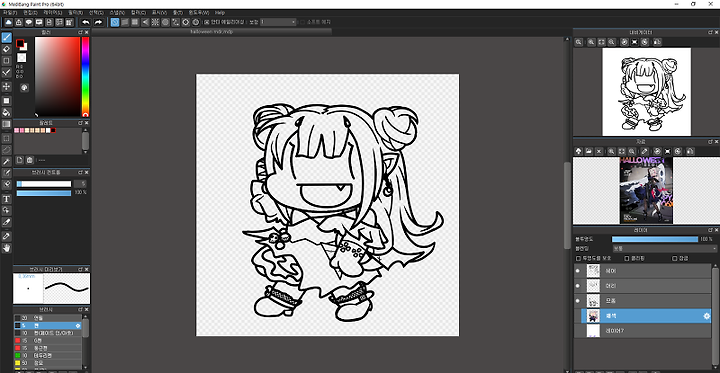Open settings gear for the 펜 brush

[x=78, y=326]
